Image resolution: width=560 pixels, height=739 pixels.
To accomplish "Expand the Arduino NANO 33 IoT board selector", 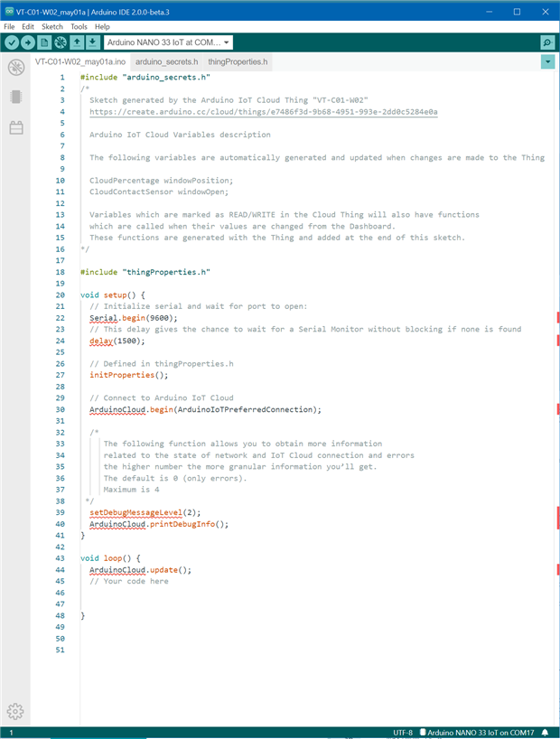I will point(168,42).
